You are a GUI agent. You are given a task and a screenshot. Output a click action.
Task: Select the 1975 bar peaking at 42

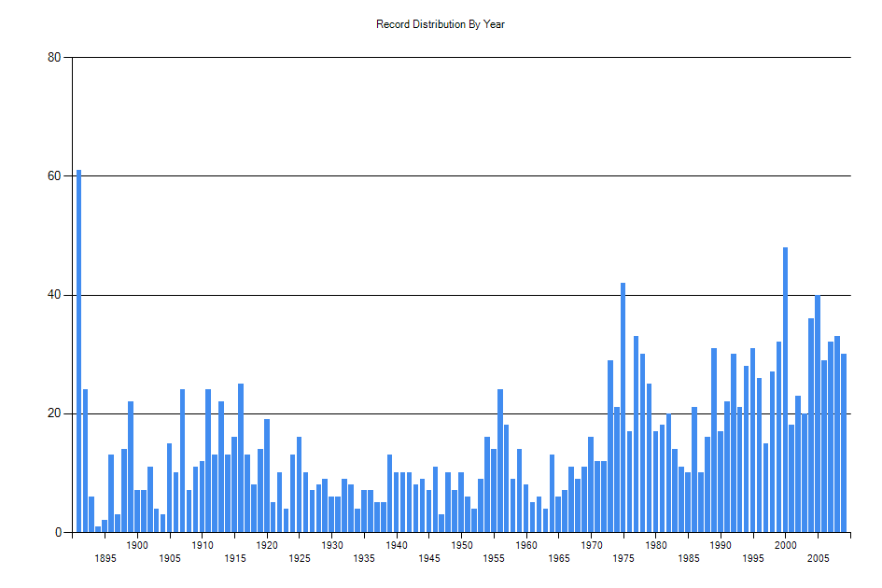(x=623, y=407)
